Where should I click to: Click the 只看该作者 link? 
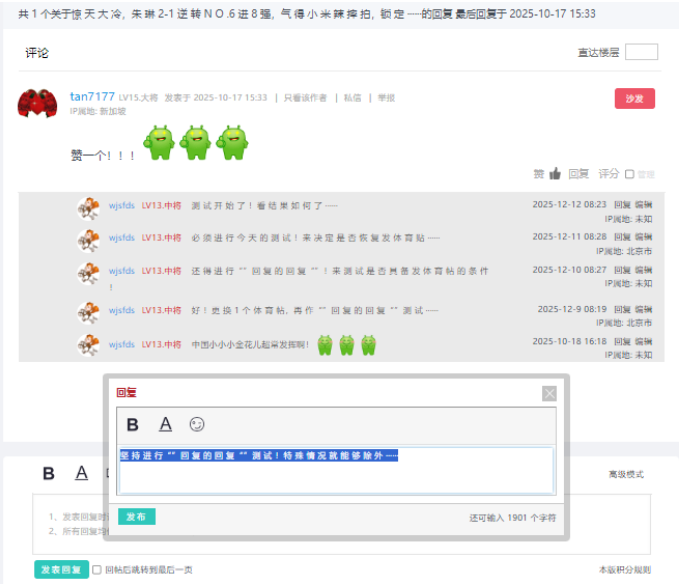(305, 98)
